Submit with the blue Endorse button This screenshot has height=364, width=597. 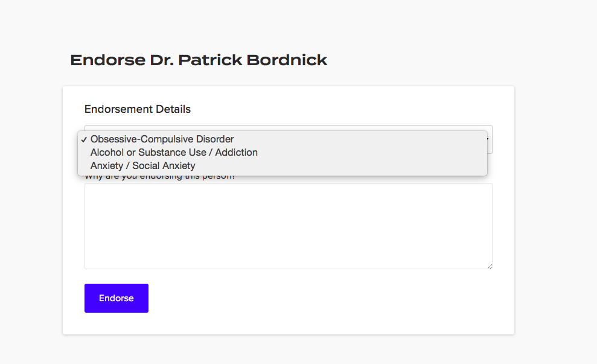[x=116, y=298]
